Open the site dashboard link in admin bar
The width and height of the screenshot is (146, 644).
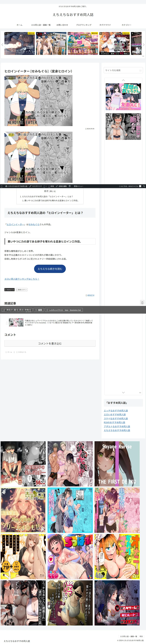coord(16,186)
